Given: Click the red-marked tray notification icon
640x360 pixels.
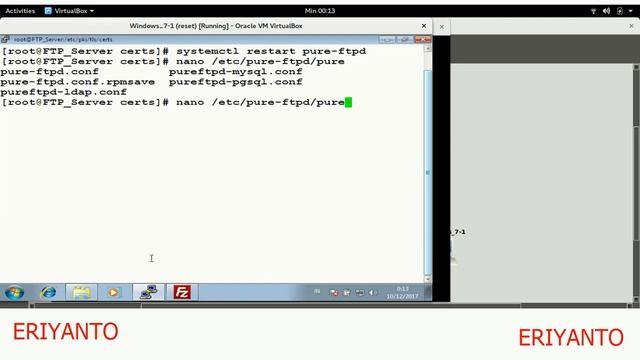Looking at the screenshot, I should tap(334, 292).
